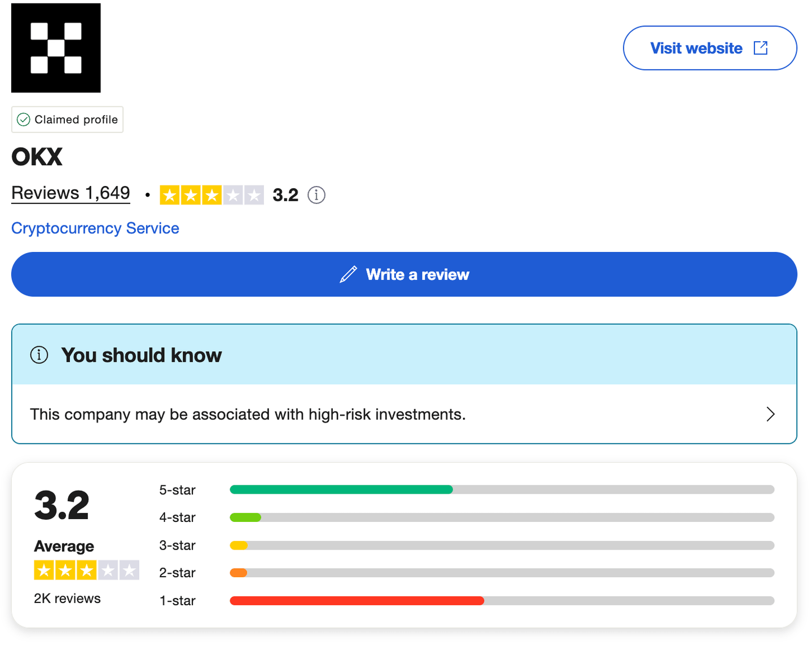
Task: Select the 3-star filter label
Action: coord(177,545)
